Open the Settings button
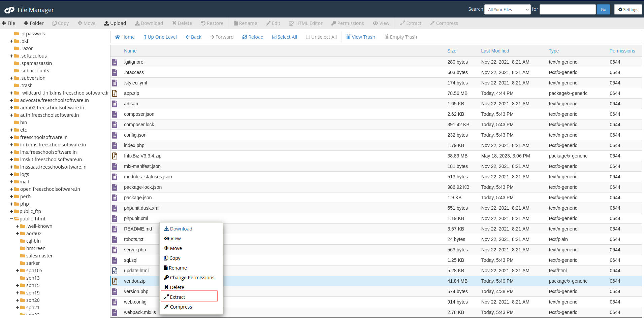The height and width of the screenshot is (318, 644). tap(628, 9)
